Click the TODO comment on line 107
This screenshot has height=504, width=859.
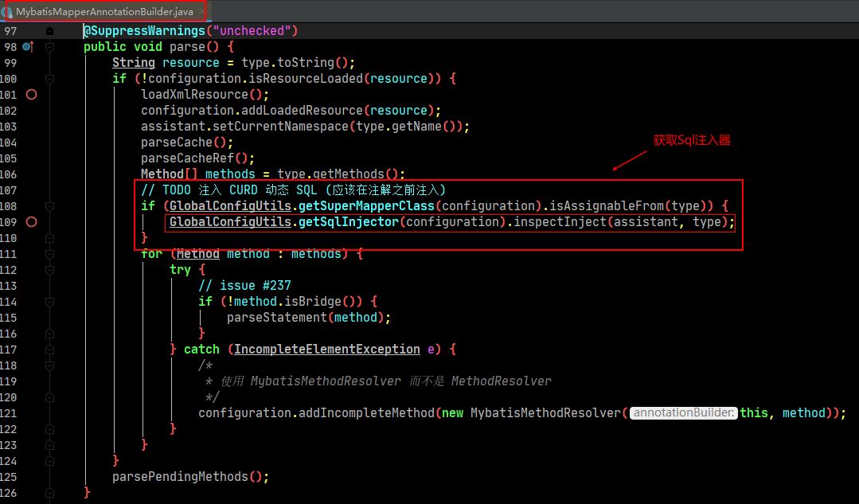pyautogui.click(x=293, y=190)
